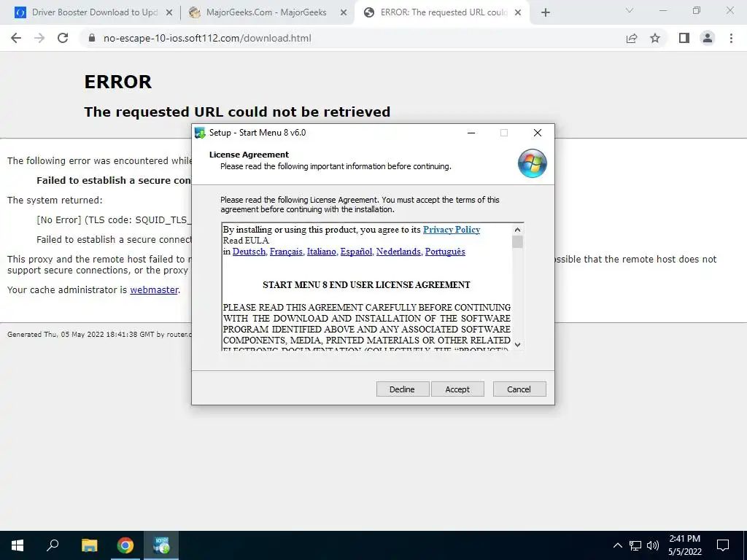This screenshot has width=747, height=560.
Task: Open the Chrome three-dot menu
Action: (731, 38)
